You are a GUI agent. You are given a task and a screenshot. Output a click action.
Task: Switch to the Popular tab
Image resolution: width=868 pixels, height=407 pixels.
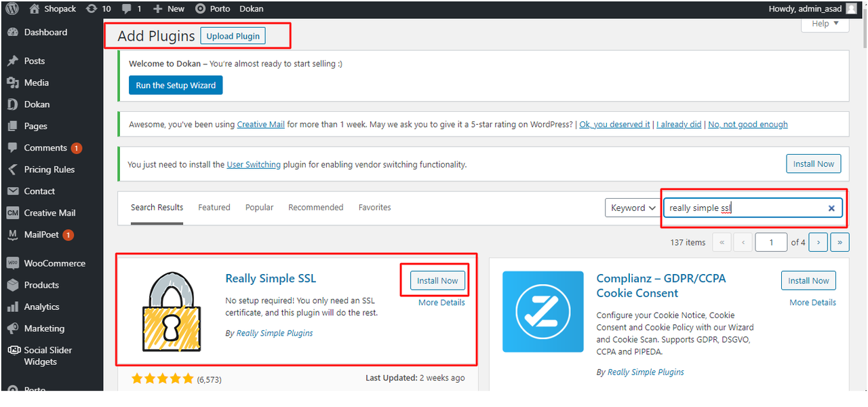260,208
